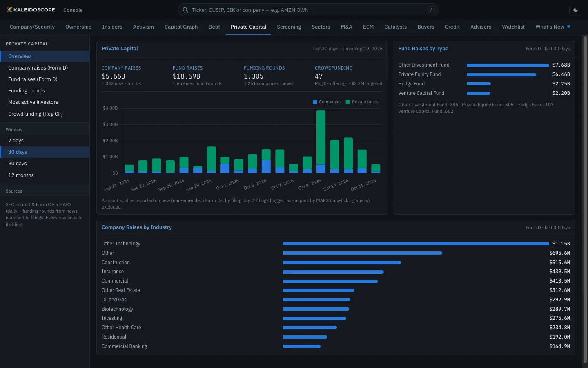The image size is (588, 368).
Task: Set the window to 7 days
Action: tap(45, 141)
